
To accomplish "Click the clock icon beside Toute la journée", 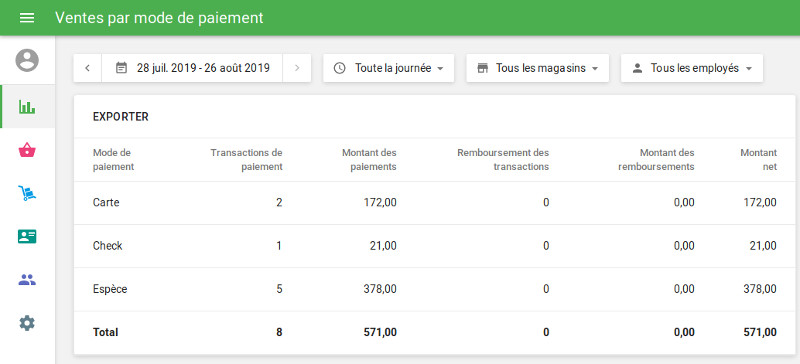I will click(x=339, y=68).
